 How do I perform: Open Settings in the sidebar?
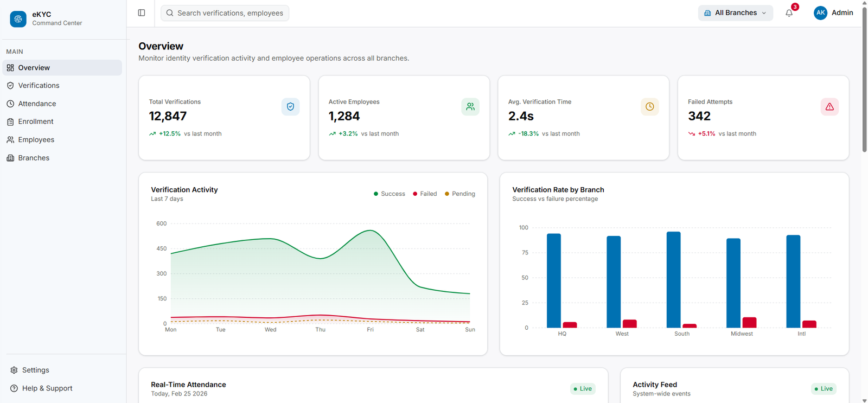tap(35, 370)
